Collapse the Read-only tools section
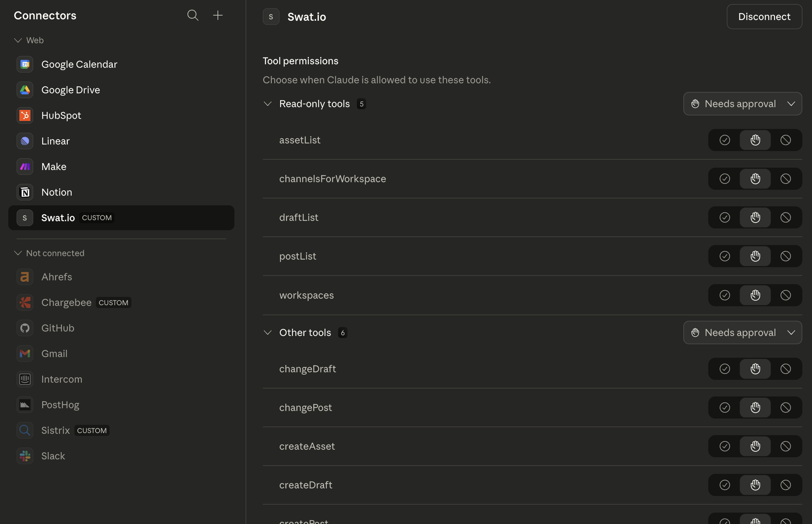This screenshot has height=524, width=812. (x=268, y=104)
